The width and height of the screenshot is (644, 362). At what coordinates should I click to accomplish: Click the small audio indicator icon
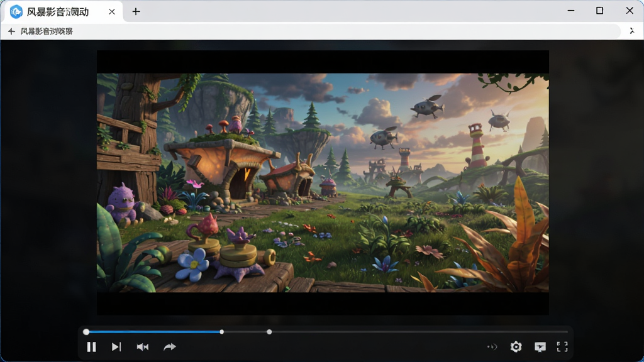[x=492, y=347]
